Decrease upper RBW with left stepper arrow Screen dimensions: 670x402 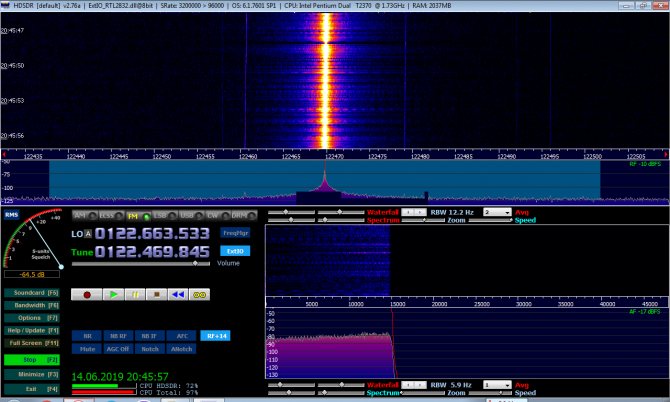(408, 212)
